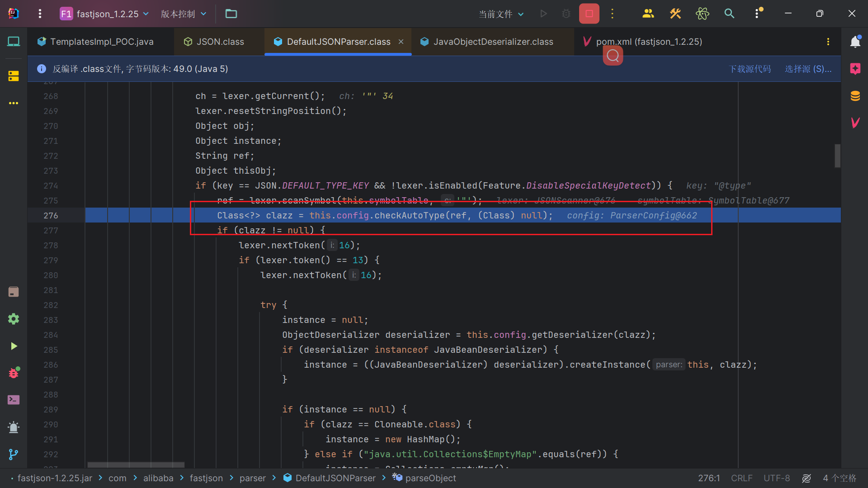Close the DefaultJSONParser.class tab
The width and height of the screenshot is (868, 488).
point(401,42)
